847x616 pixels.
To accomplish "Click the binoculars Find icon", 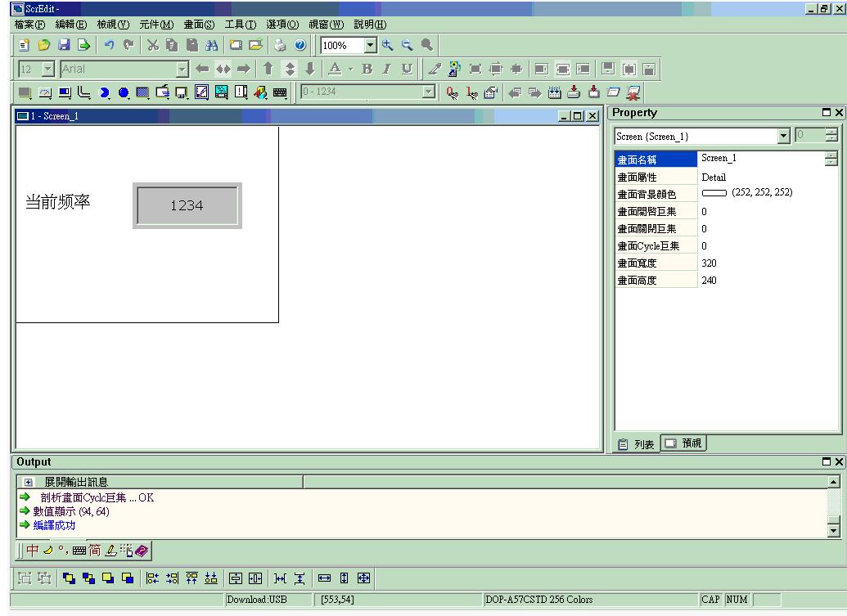I will pos(211,46).
